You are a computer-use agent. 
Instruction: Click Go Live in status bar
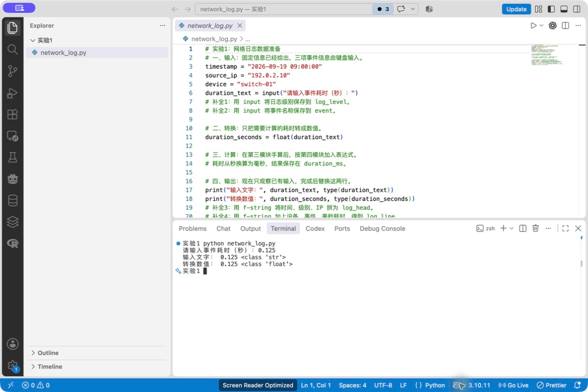click(x=513, y=385)
